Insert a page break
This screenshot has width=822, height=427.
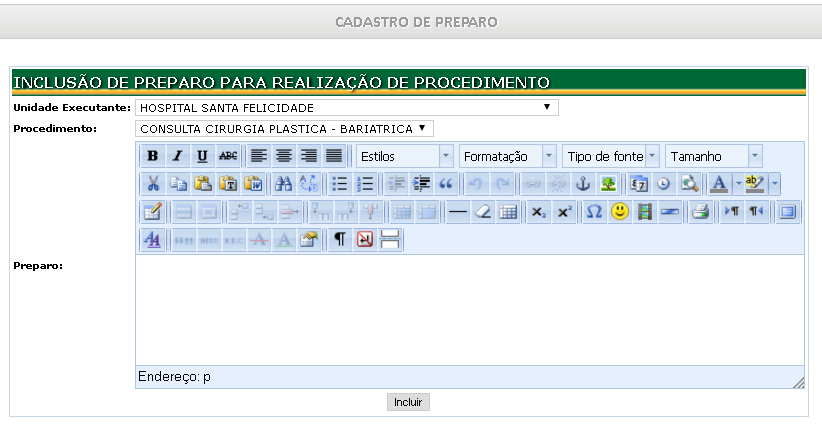point(390,240)
